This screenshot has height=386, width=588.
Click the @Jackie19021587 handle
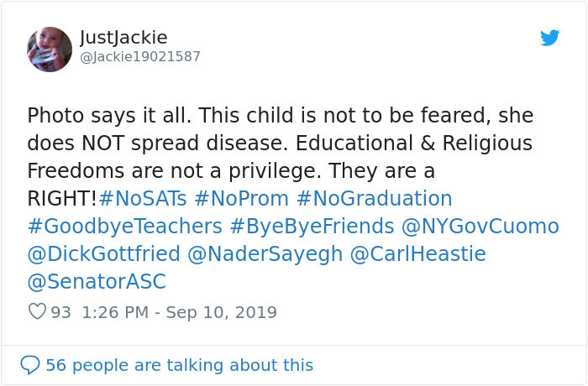click(139, 56)
